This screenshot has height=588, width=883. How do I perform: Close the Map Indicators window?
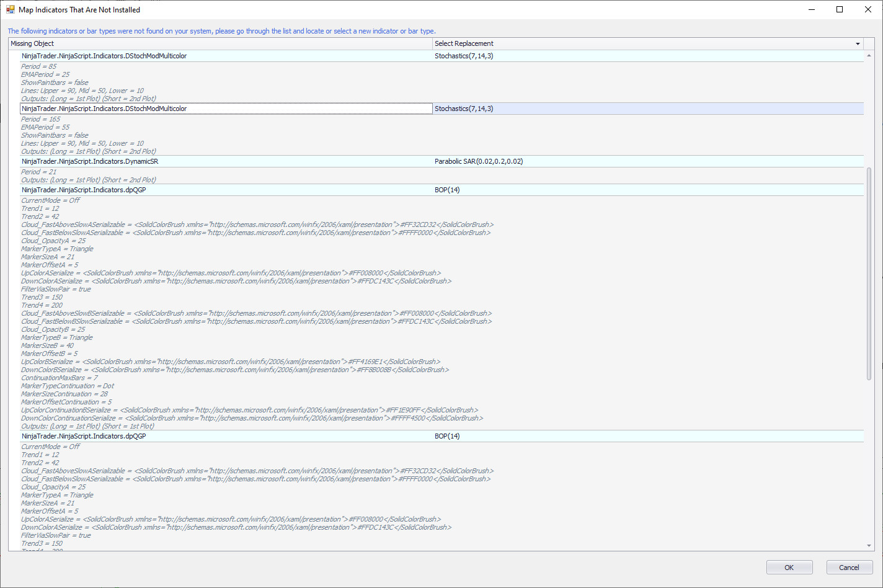coord(868,9)
